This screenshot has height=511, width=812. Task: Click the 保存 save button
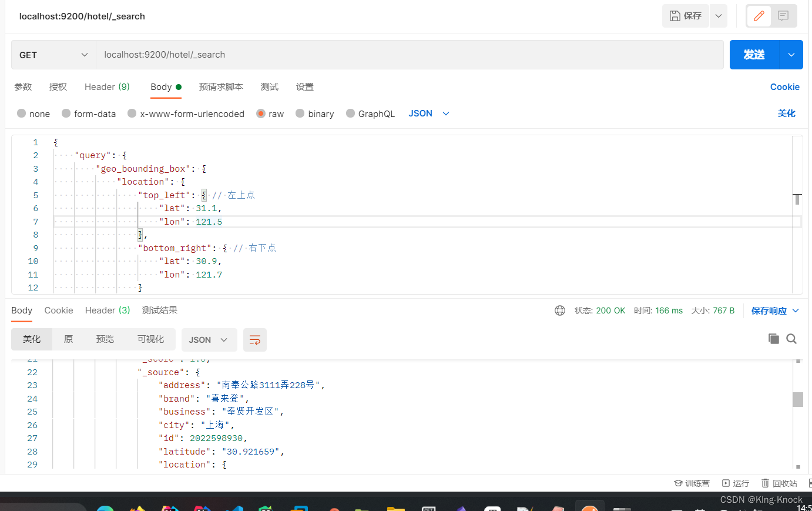[685, 16]
